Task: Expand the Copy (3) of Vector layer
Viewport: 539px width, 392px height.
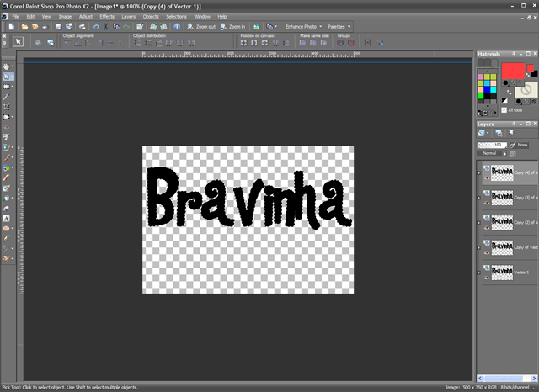Action: 479,198
